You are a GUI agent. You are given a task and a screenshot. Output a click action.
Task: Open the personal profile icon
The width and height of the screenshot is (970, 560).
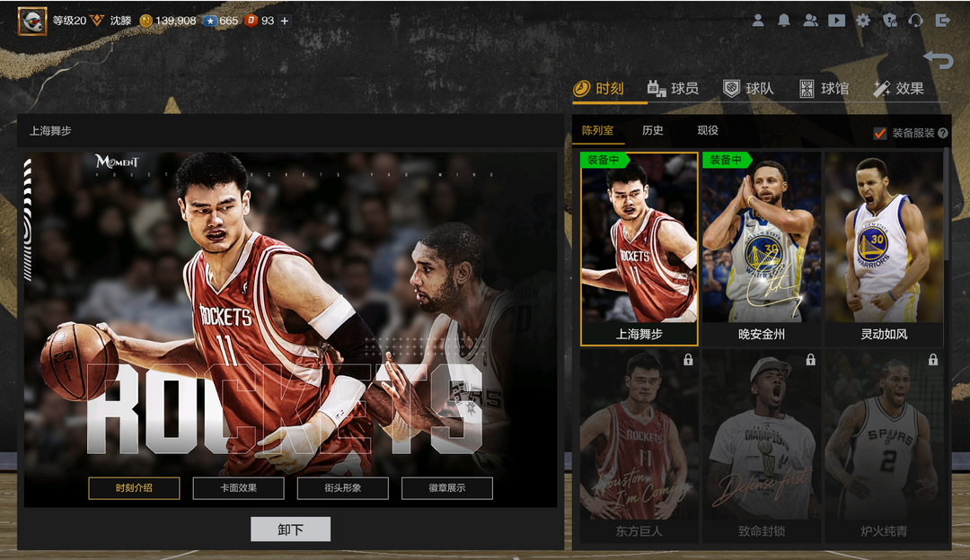coord(758,21)
